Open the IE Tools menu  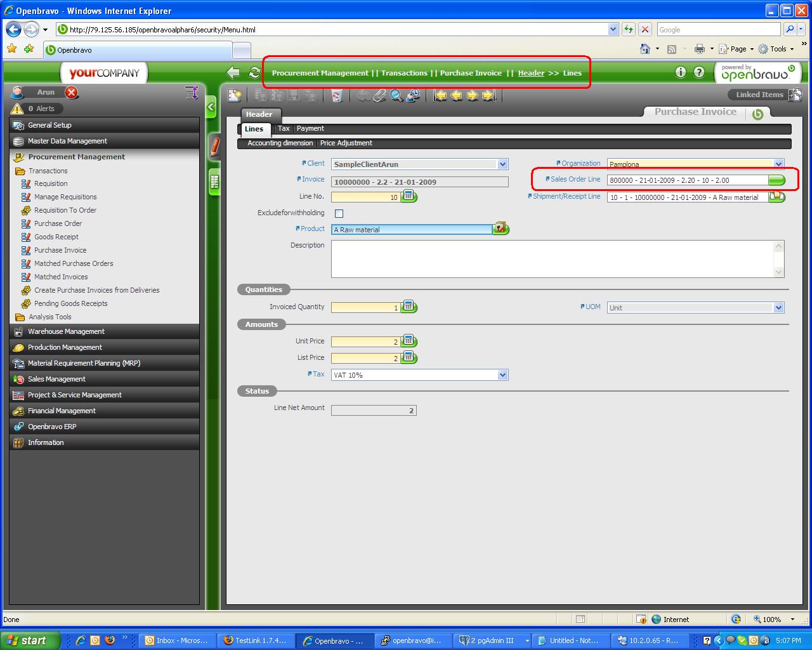click(776, 49)
